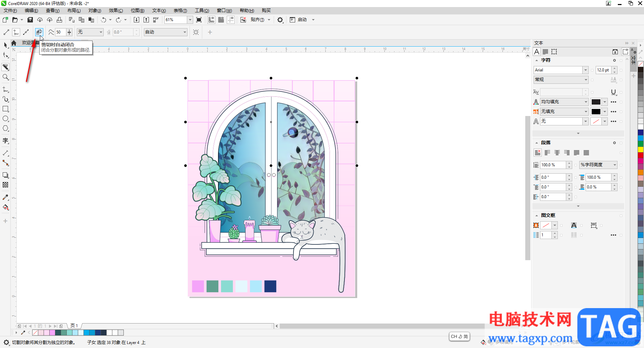Select the Zoom tool
The height and width of the screenshot is (348, 644).
coord(5,77)
